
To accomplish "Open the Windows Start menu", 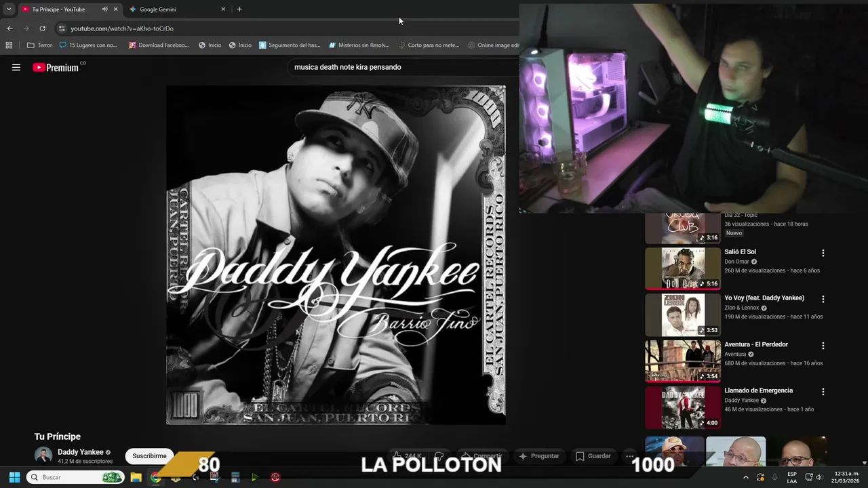I will point(14,477).
